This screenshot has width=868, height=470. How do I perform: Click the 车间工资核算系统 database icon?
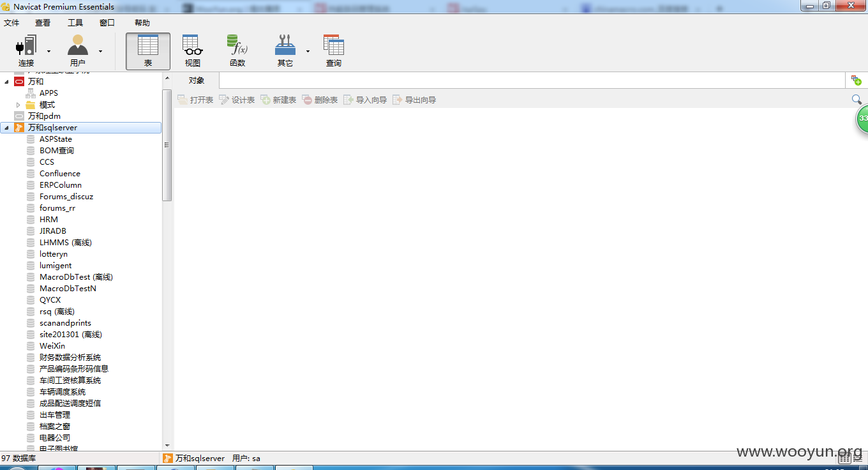[31, 381]
